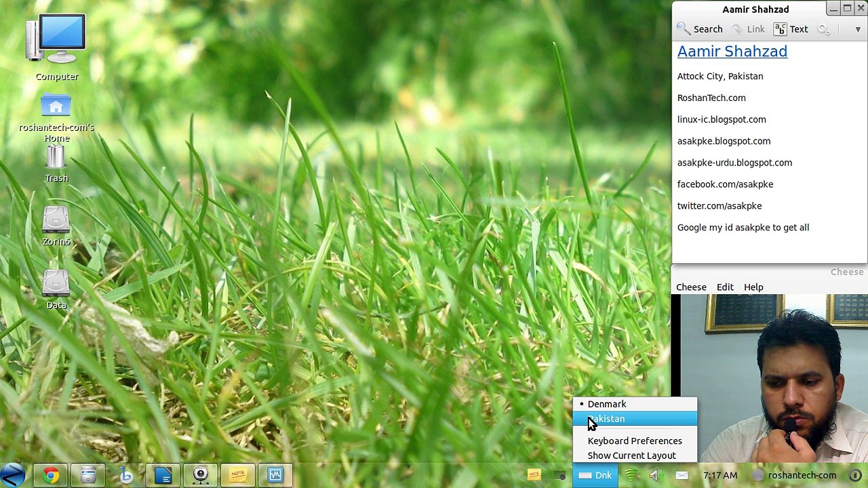This screenshot has width=868, height=488.
Task: Open the sound volume indicator
Action: (655, 475)
